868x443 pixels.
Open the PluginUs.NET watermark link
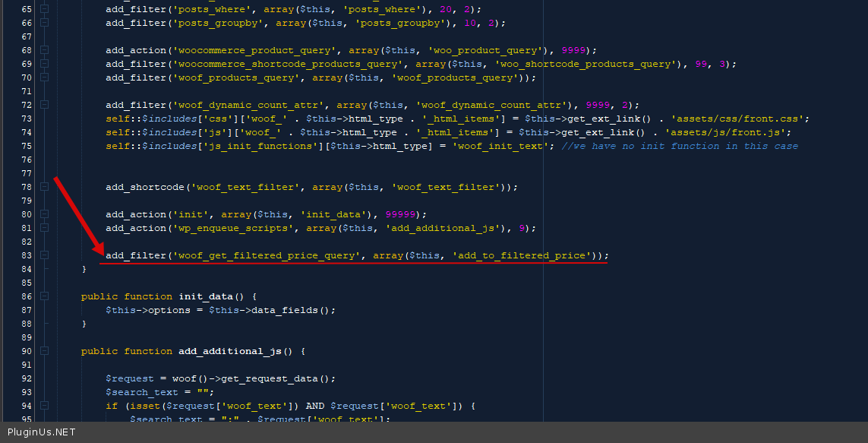point(41,432)
